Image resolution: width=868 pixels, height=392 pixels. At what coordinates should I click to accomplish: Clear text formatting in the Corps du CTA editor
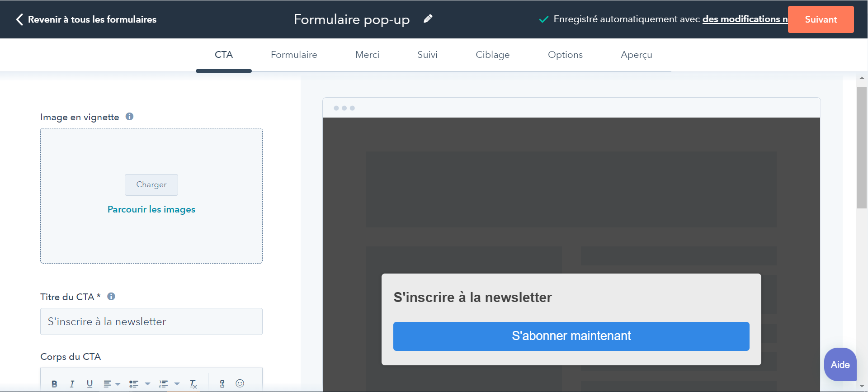click(x=193, y=384)
